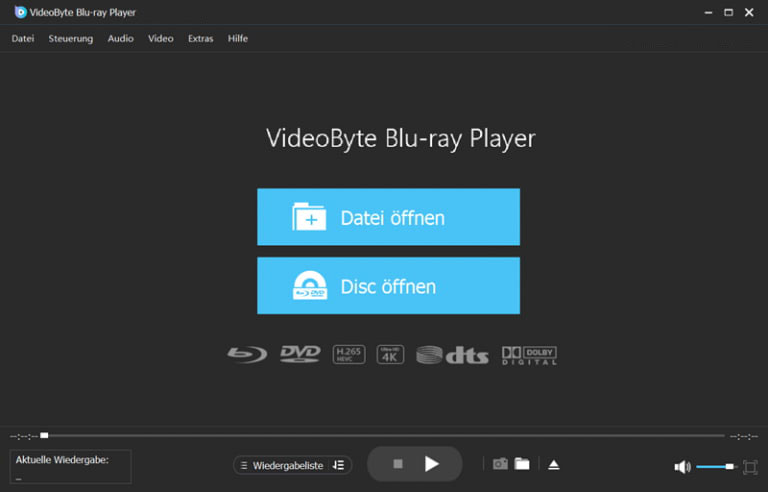Open the Wiedergabeliste playlist
The image size is (768, 492).
[288, 466]
